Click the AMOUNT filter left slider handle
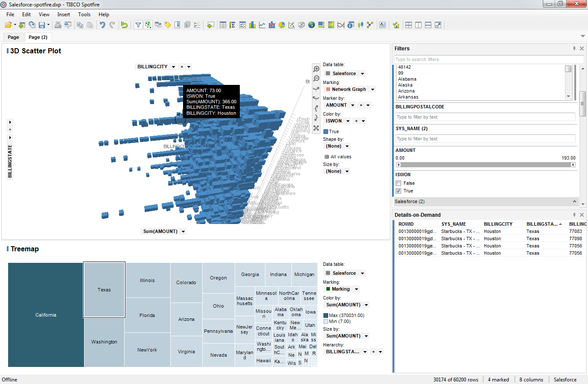The height and width of the screenshot is (384, 588). tap(399, 165)
